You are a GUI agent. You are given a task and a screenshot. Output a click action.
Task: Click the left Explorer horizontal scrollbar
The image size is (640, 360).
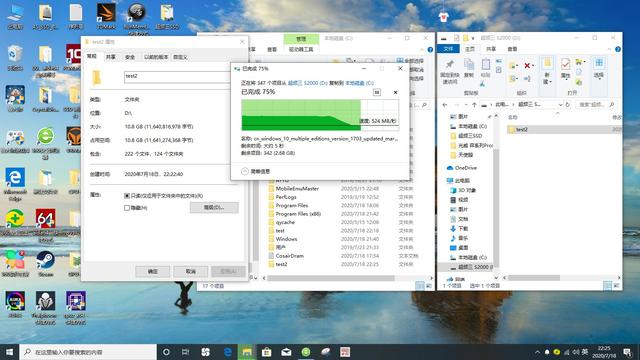tap(331, 278)
